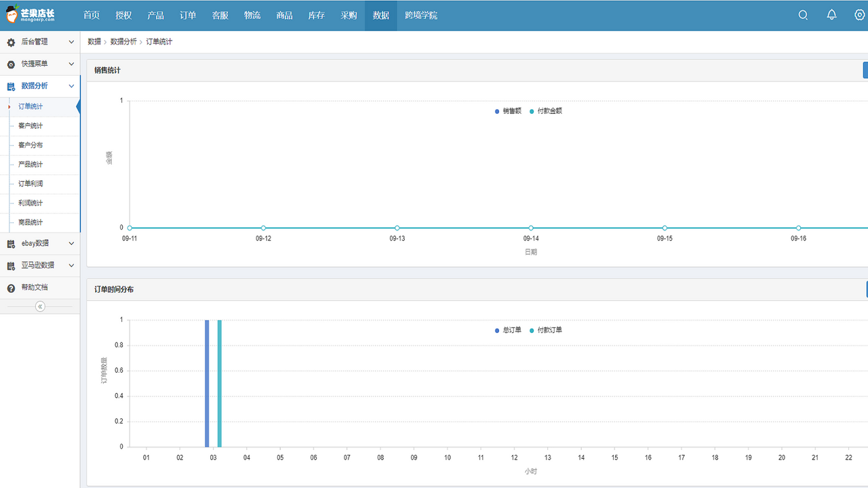The image size is (868, 488).
Task: Toggle 付款订单 legend series
Action: [546, 330]
